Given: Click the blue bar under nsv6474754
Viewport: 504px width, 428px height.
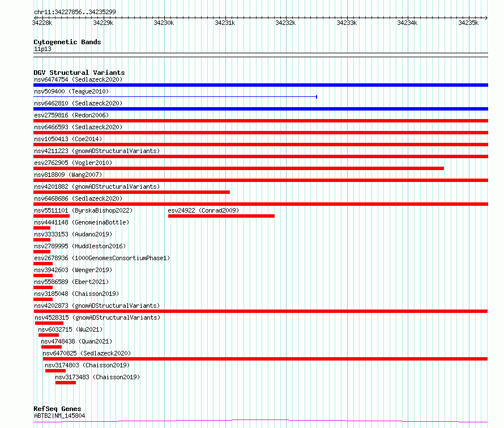Looking at the screenshot, I should point(260,85).
